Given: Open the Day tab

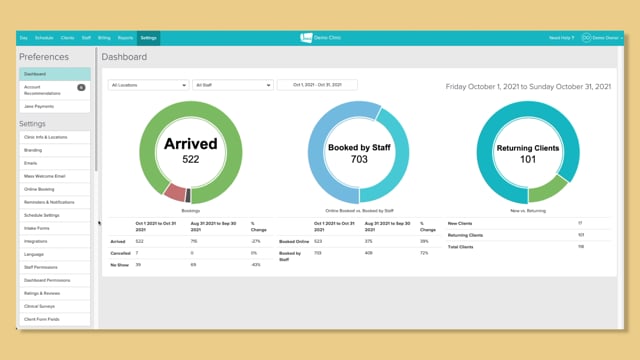Looking at the screenshot, I should [23, 38].
